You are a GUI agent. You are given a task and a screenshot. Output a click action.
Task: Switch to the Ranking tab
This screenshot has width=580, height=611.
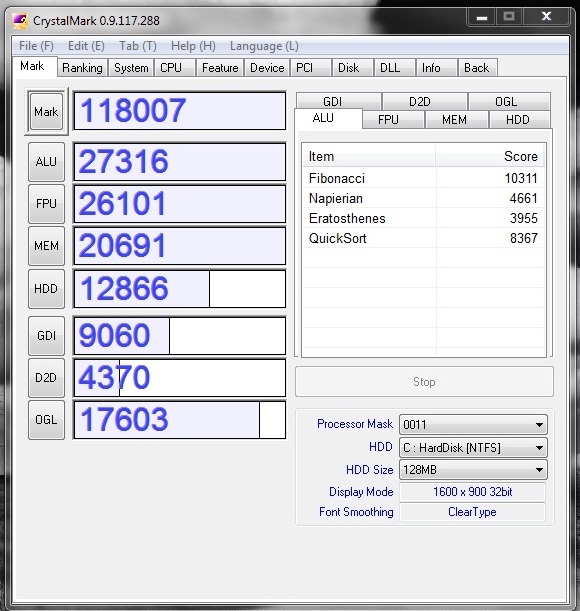(82, 68)
